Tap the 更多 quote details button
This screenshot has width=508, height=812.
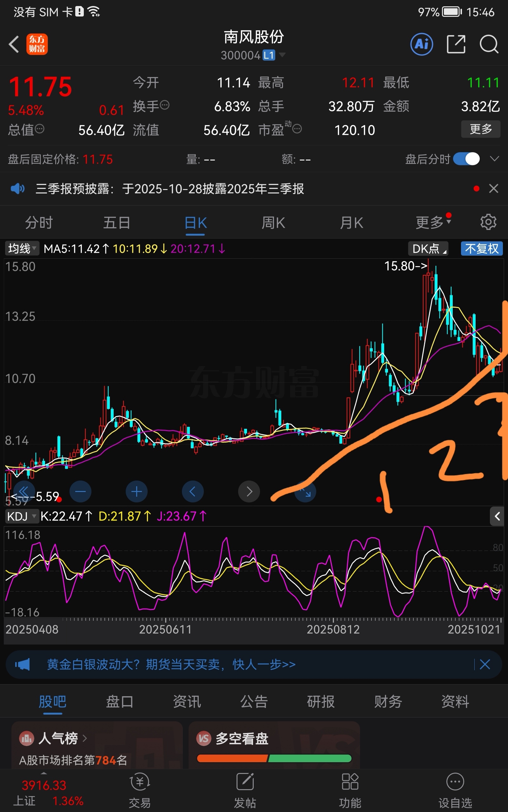pos(480,129)
